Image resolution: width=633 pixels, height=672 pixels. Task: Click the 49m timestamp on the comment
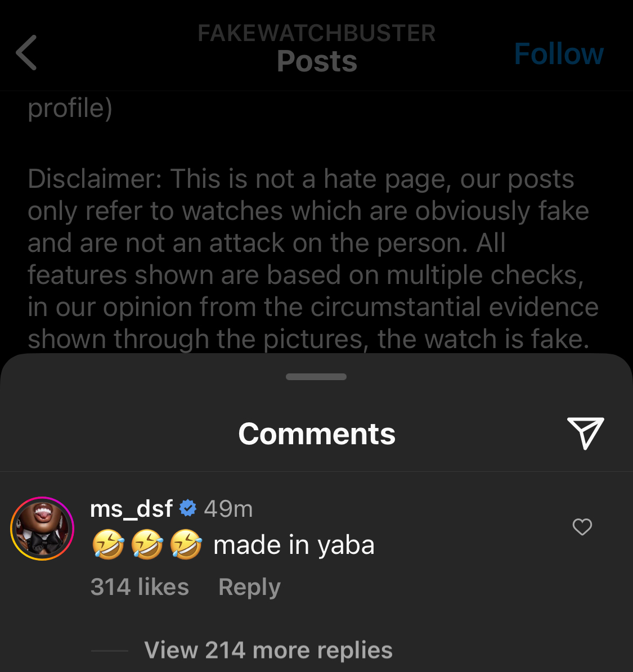click(227, 508)
